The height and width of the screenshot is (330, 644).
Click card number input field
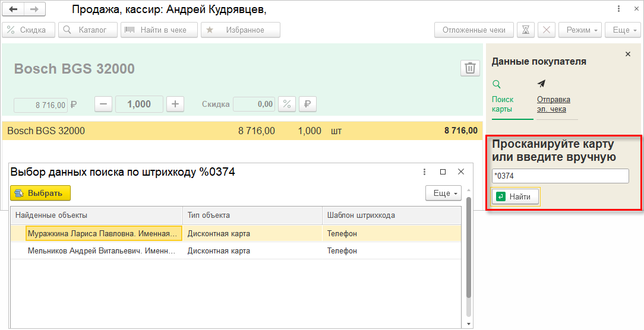[x=560, y=176]
